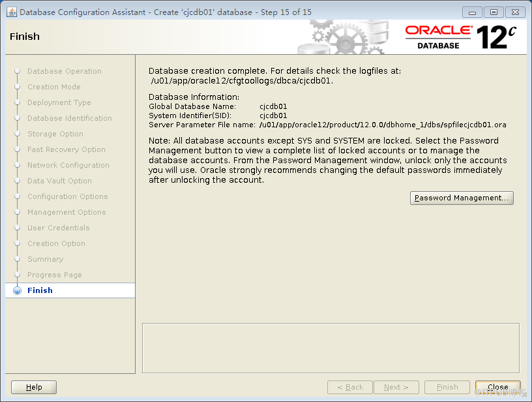Close window using title bar X
The height and width of the screenshot is (402, 532).
(515, 12)
